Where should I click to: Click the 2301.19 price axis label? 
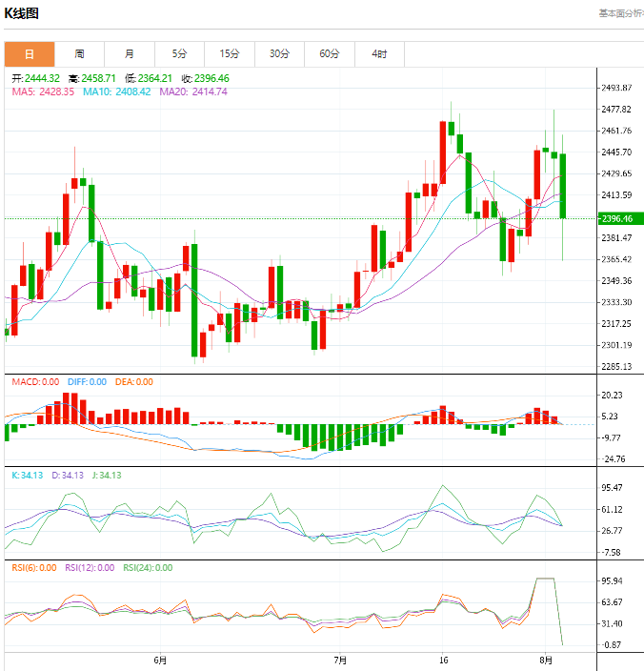tap(616, 345)
